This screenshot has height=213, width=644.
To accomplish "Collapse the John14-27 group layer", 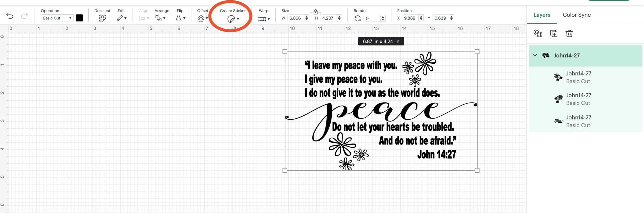I will pyautogui.click(x=535, y=55).
